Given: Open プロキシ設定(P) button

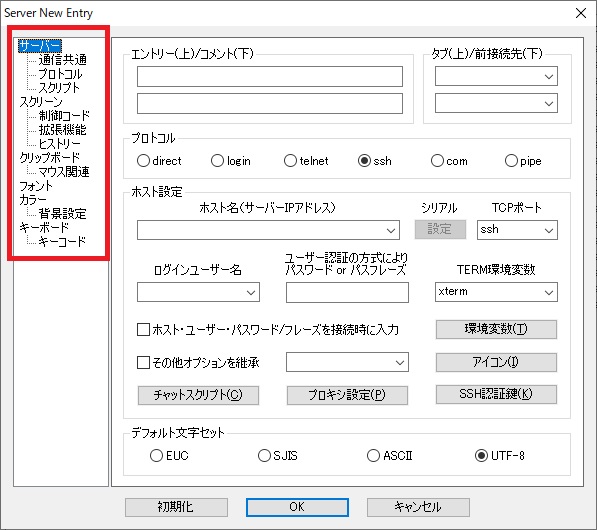Looking at the screenshot, I should pos(347,395).
